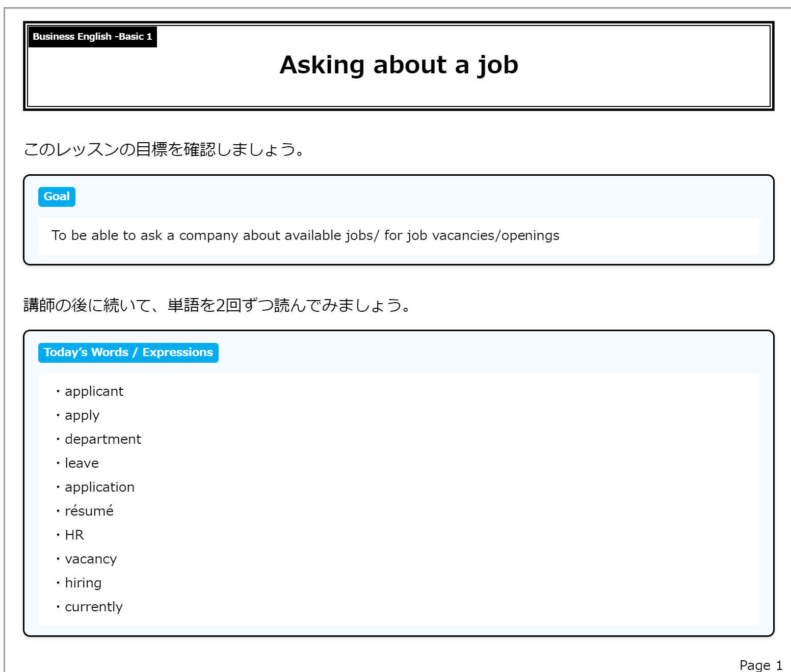Select the "Today's Words / Expressions" badge
791x672 pixels.
tap(128, 353)
